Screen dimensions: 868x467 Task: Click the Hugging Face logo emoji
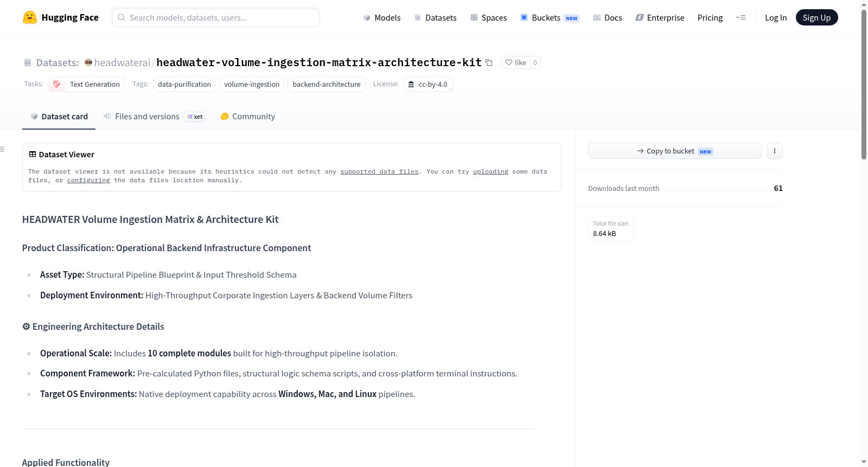tap(29, 17)
